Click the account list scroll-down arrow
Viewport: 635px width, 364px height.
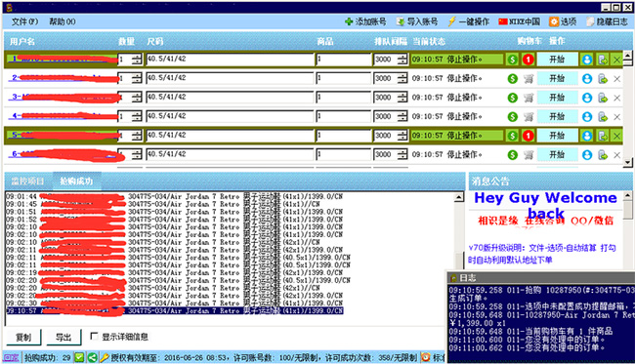click(628, 162)
